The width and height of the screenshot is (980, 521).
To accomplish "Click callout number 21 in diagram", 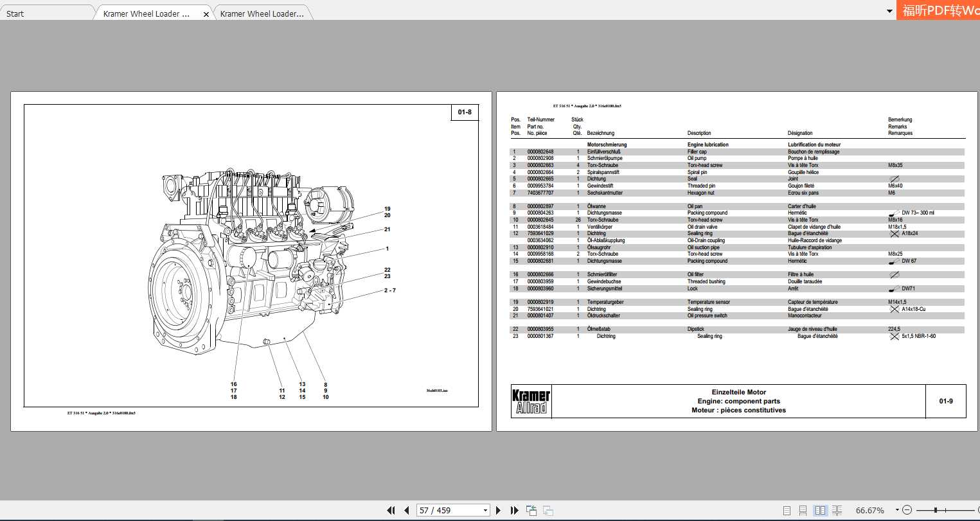I will click(388, 229).
